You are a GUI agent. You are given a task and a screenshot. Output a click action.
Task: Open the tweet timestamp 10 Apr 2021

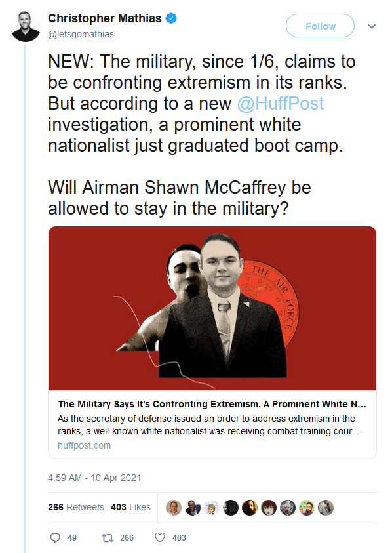[94, 478]
